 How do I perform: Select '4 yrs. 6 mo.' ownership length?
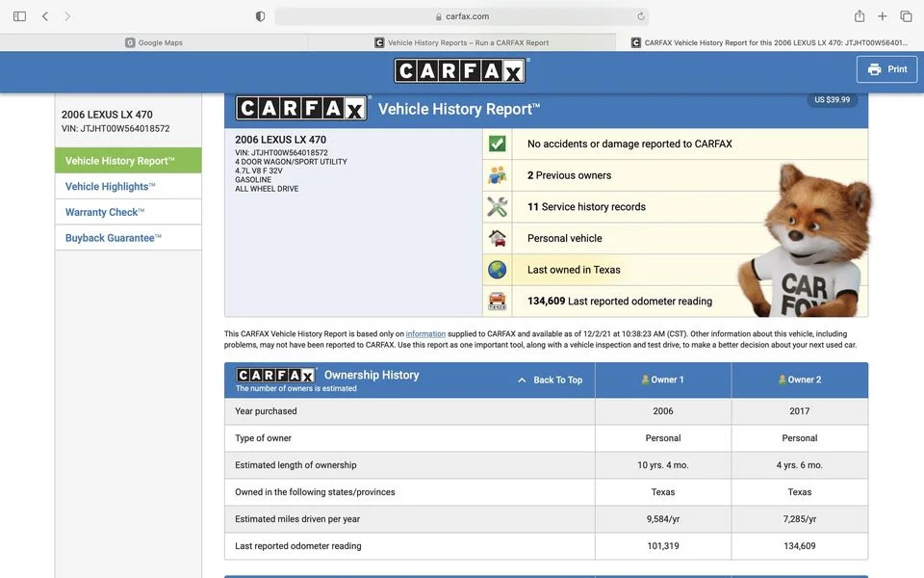pyautogui.click(x=800, y=464)
